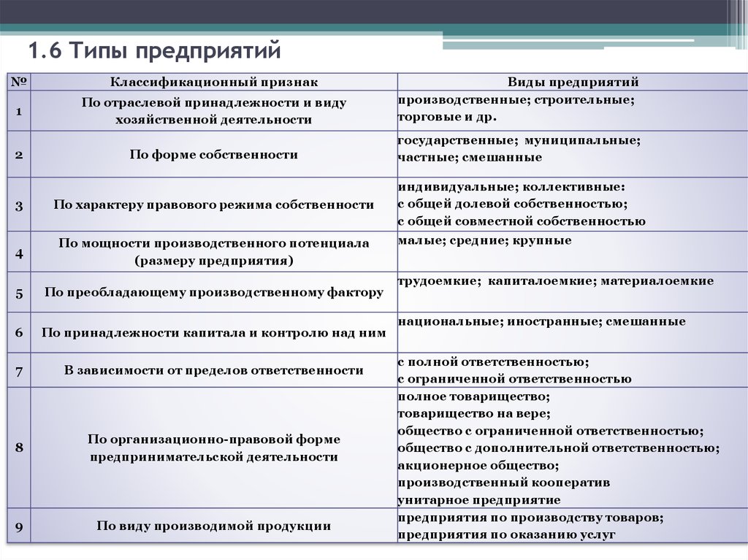Click the line 'производственный кооператив'
Image resolution: width=748 pixels, height=560 pixels.
pos(504,483)
